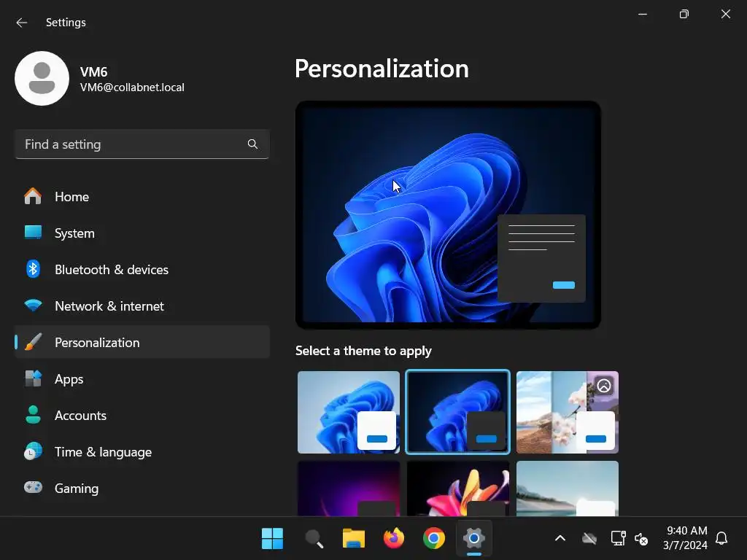Click the muted volume tray icon
Image resolution: width=747 pixels, height=560 pixels.
point(641,539)
